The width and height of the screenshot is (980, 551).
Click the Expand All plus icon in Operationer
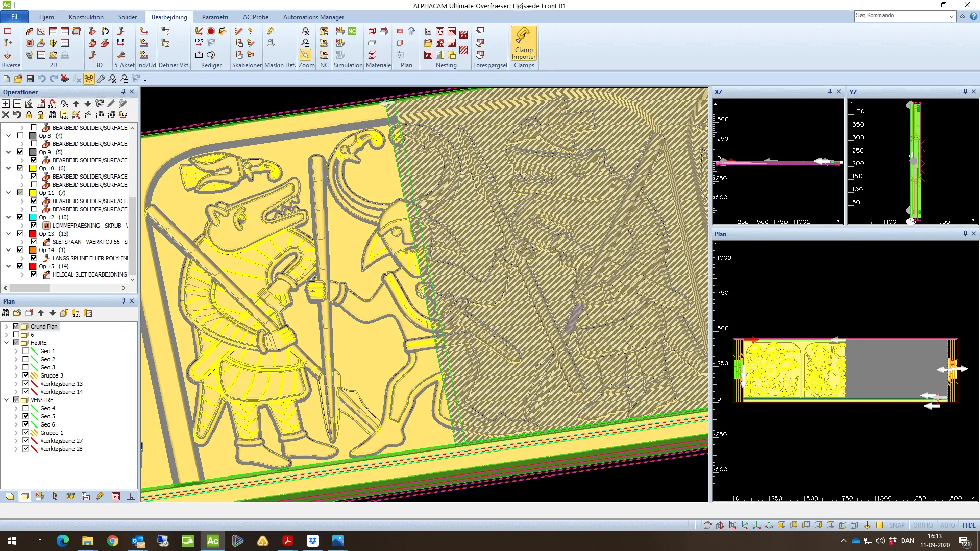click(x=6, y=104)
